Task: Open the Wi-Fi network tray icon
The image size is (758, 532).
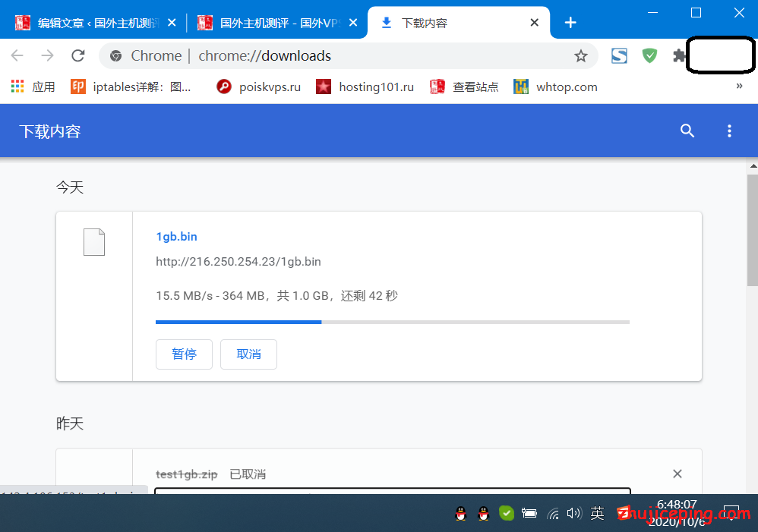Action: 553,513
